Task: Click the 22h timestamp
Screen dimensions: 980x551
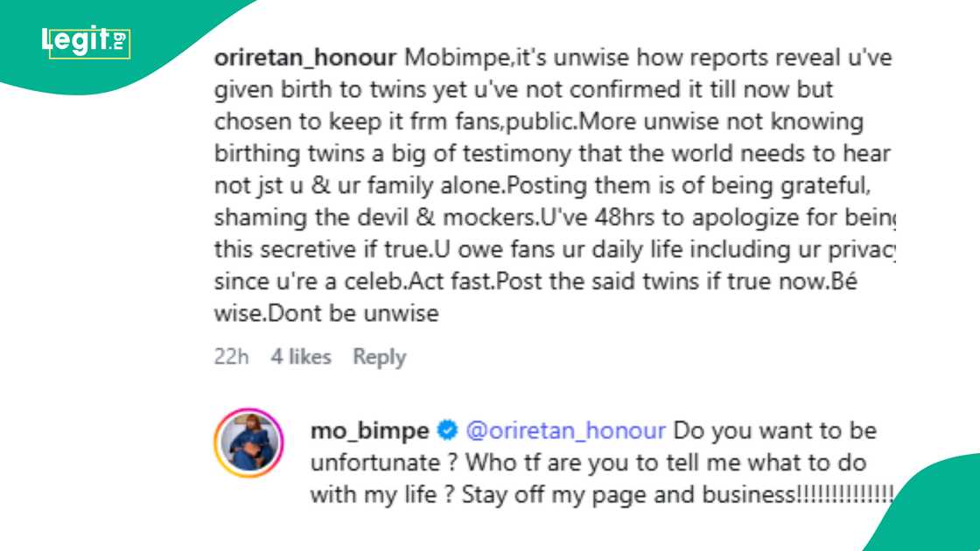Action: coord(229,357)
